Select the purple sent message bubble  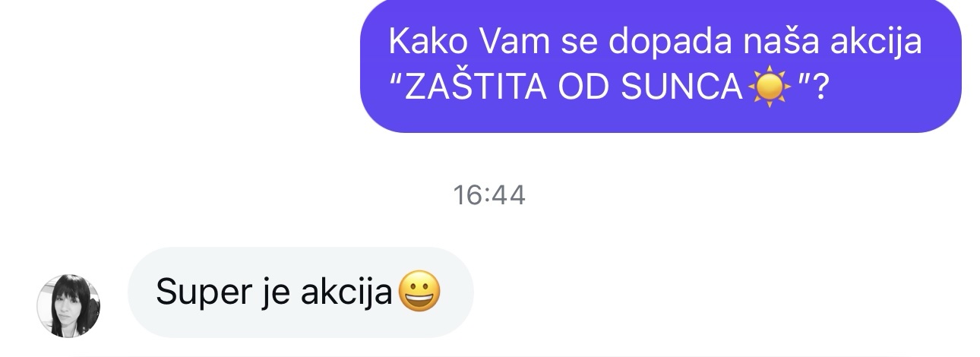pos(660,66)
